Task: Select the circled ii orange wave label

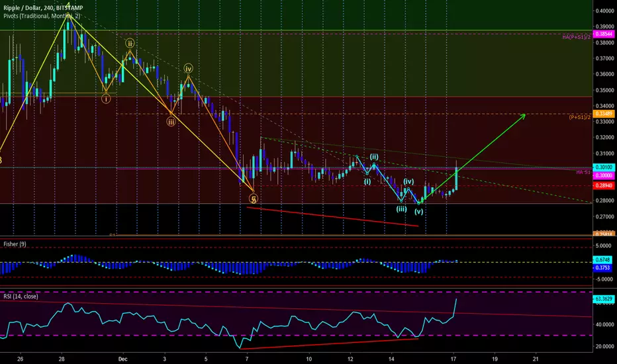Action: [130, 43]
